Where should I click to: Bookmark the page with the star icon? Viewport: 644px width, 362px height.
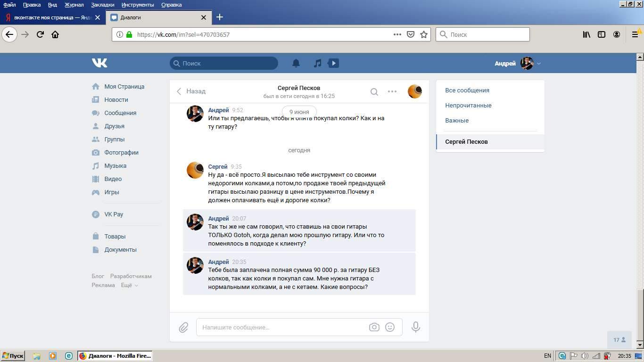(424, 34)
